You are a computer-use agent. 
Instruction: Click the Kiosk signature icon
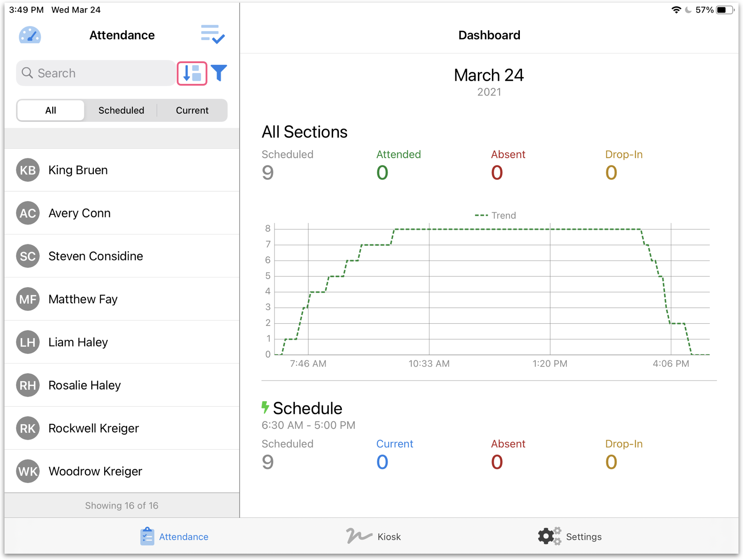[359, 536]
